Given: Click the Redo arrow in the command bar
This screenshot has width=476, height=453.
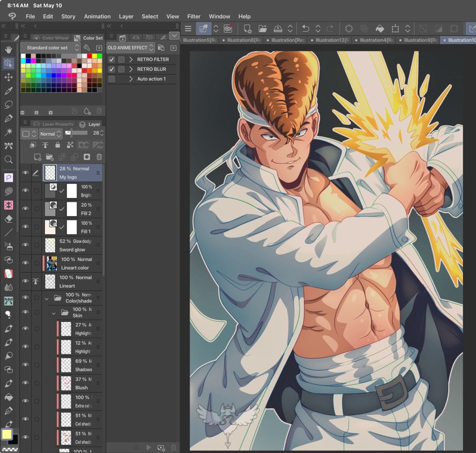Looking at the screenshot, I should pyautogui.click(x=330, y=29).
